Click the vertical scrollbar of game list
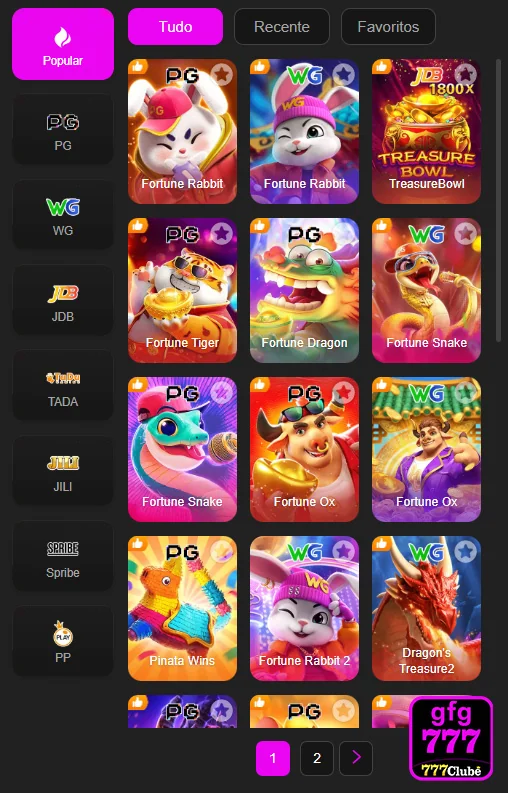Screen dimensions: 508x793 (498, 202)
